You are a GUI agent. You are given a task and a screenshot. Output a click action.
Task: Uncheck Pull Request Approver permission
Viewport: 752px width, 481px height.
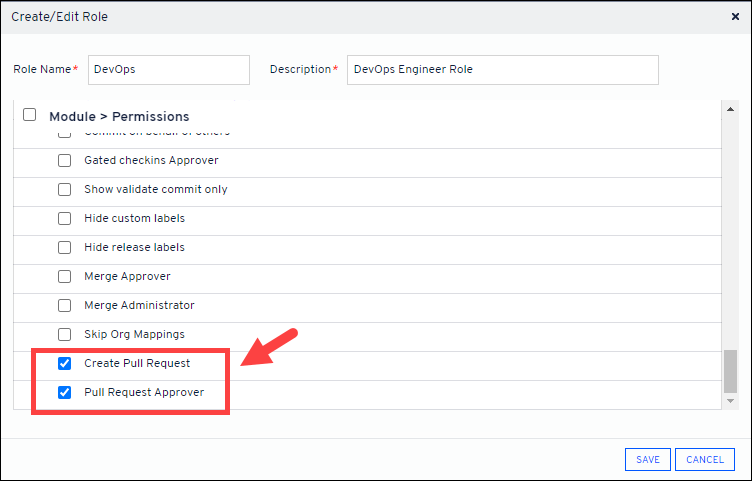coord(65,392)
